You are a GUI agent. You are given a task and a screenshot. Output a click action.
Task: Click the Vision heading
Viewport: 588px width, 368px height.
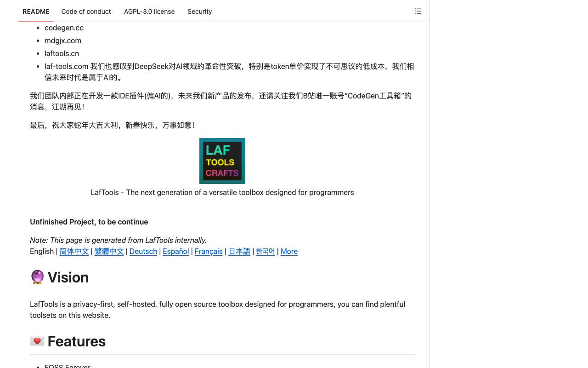tap(68, 277)
